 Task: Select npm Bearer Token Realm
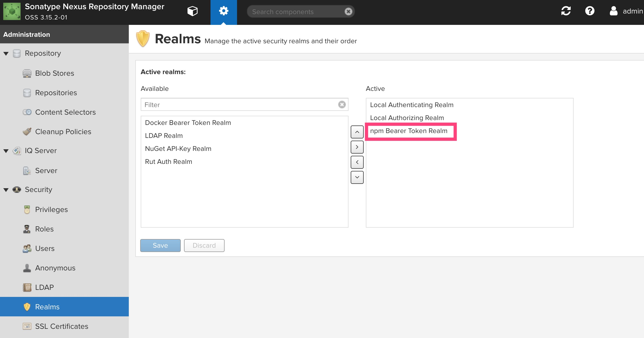pos(469,131)
